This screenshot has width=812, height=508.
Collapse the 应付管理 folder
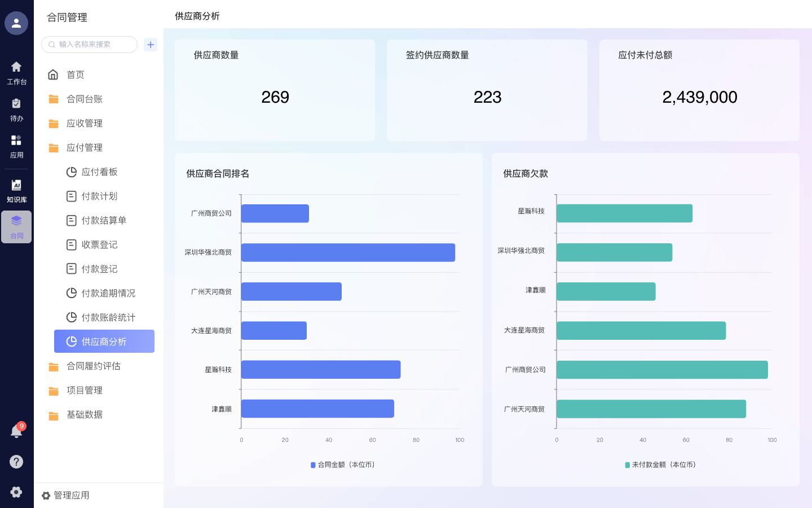pyautogui.click(x=85, y=148)
